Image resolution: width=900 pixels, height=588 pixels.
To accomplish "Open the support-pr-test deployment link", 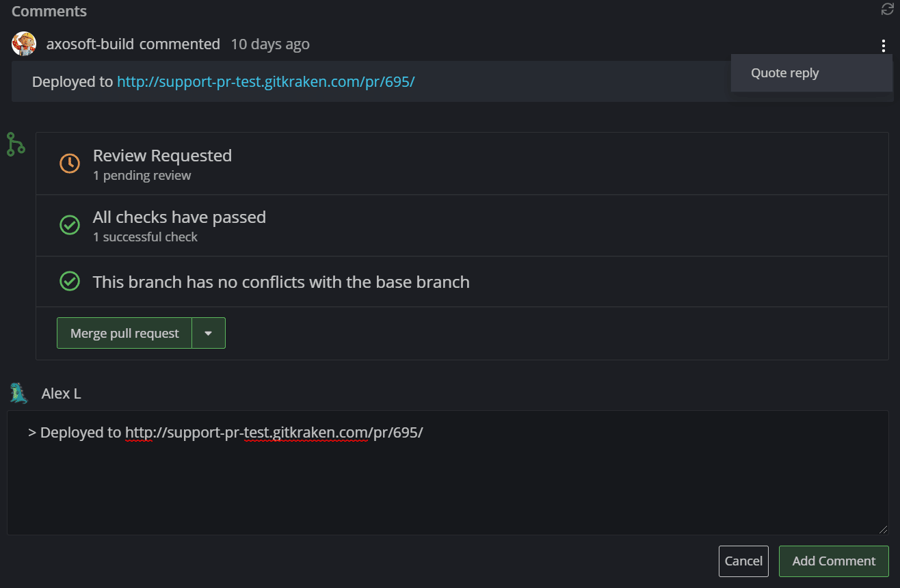I will [265, 81].
